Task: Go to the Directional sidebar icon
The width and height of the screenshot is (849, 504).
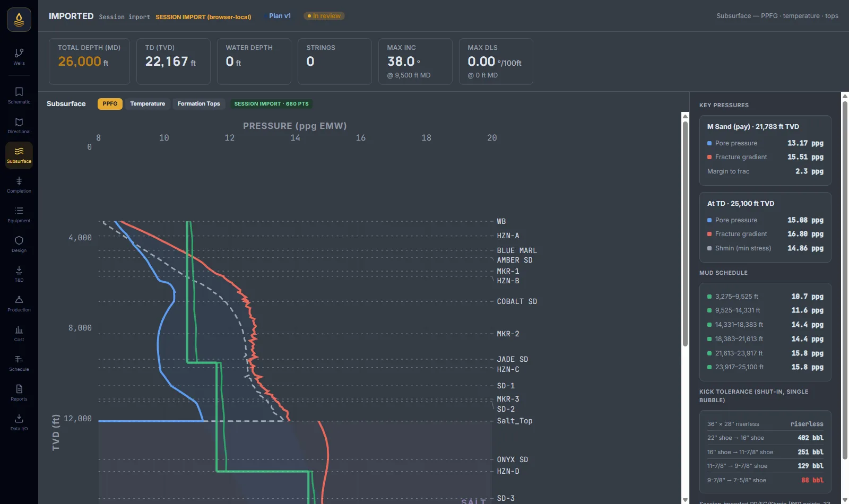Action: tap(19, 125)
